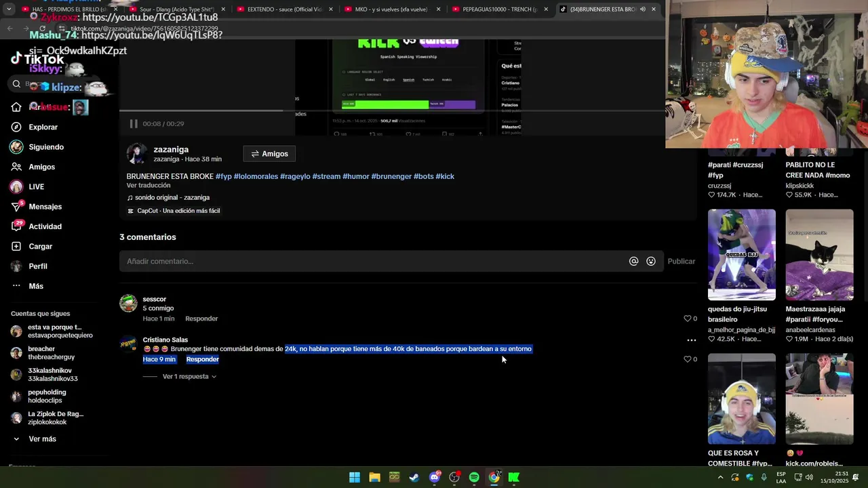The height and width of the screenshot is (488, 868).
Task: Open Siguiendo in the sidebar
Action: (46, 147)
